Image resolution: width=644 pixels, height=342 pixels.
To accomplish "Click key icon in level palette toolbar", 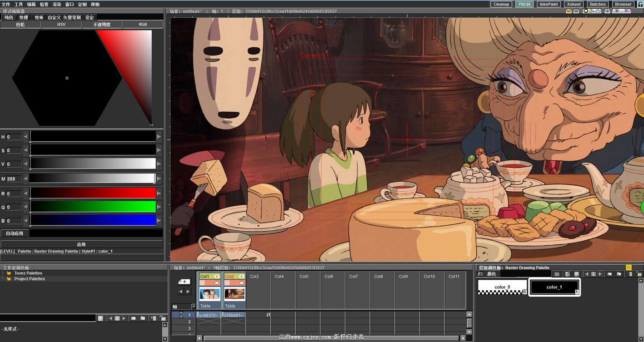I will (x=593, y=274).
